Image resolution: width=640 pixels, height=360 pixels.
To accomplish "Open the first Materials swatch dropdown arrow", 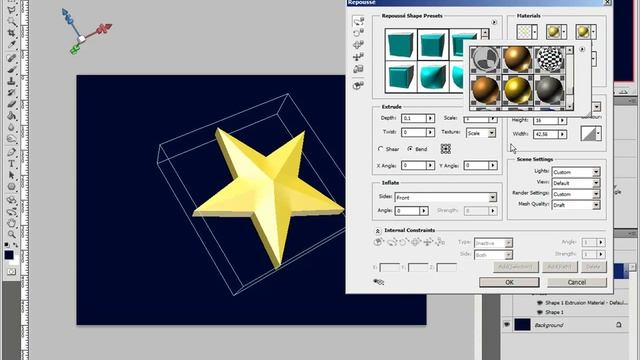I will click(535, 32).
